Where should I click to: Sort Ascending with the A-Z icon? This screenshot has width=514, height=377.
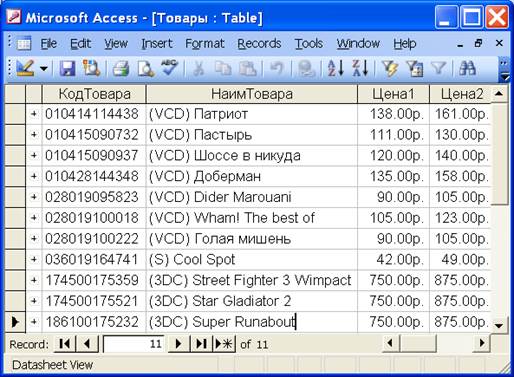[335, 68]
